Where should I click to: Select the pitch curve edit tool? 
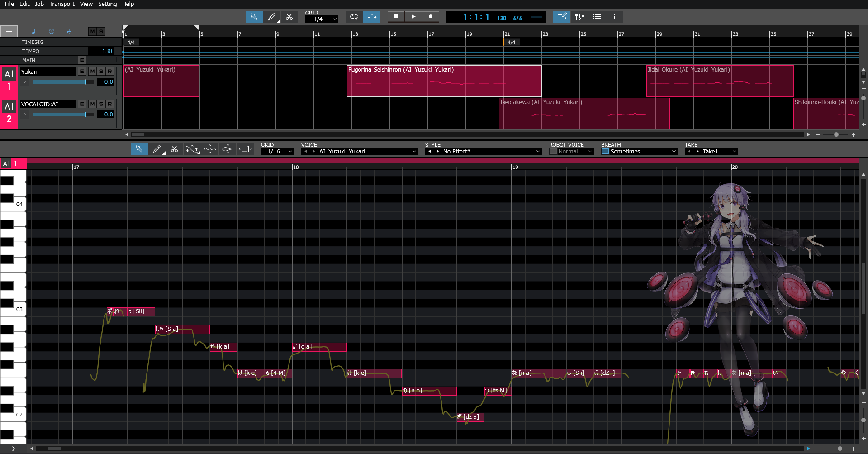pos(192,149)
